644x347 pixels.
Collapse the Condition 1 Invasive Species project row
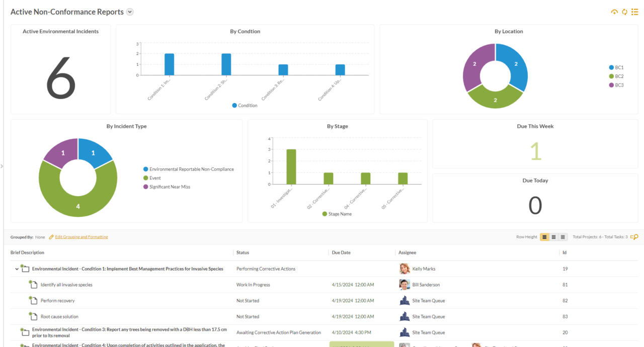click(17, 269)
